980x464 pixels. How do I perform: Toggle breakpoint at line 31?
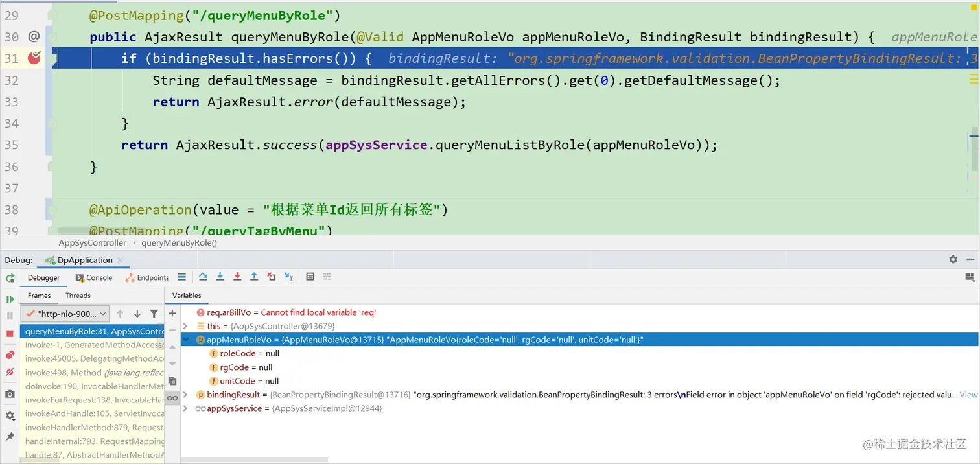tap(34, 58)
